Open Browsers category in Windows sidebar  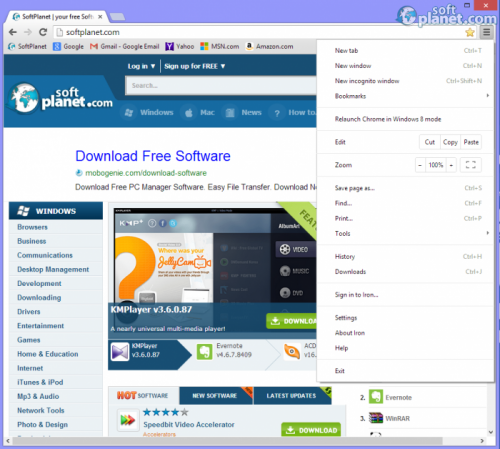point(32,227)
